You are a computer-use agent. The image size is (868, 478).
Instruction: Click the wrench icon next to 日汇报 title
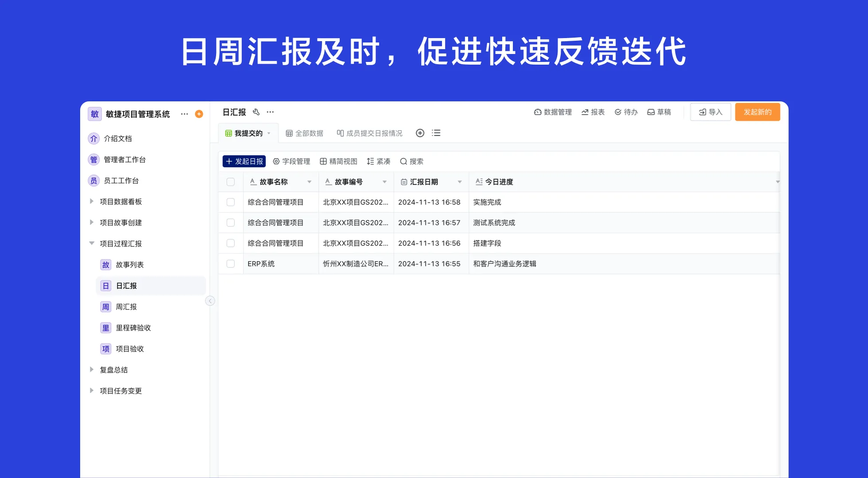[256, 112]
